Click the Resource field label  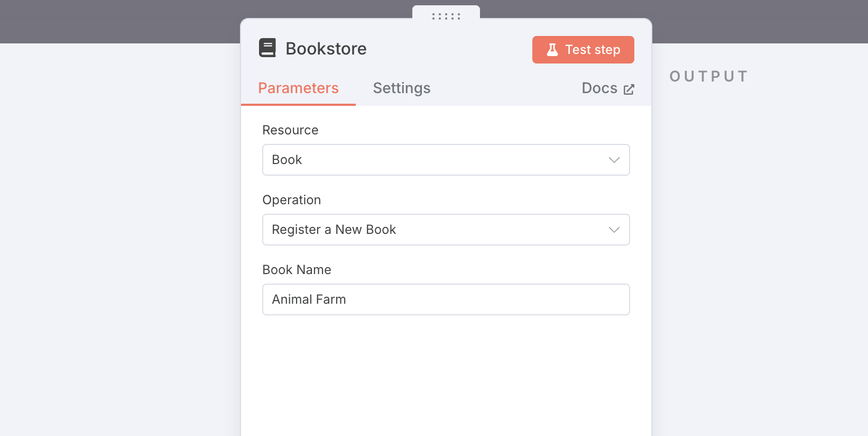tap(290, 130)
